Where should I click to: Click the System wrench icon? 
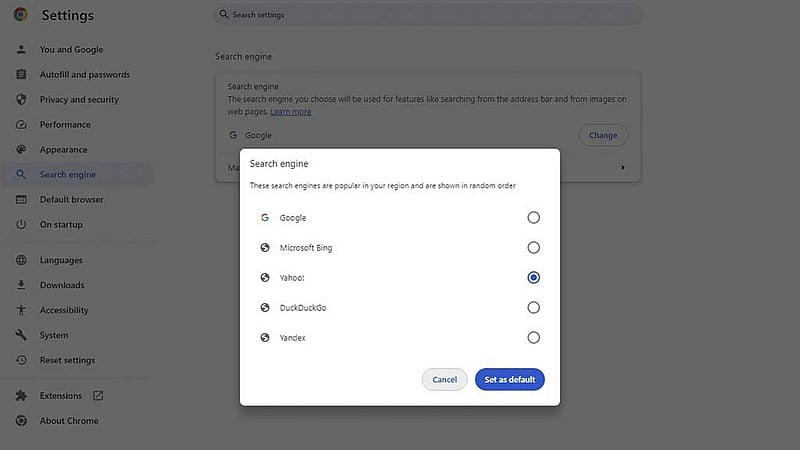pos(21,335)
